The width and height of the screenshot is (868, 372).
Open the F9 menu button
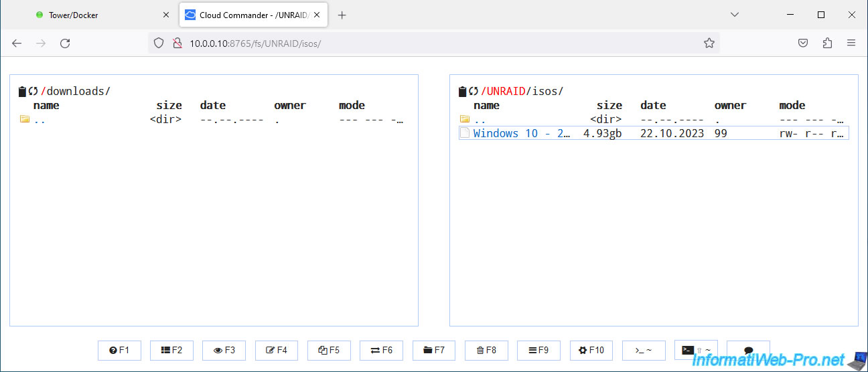coord(538,350)
